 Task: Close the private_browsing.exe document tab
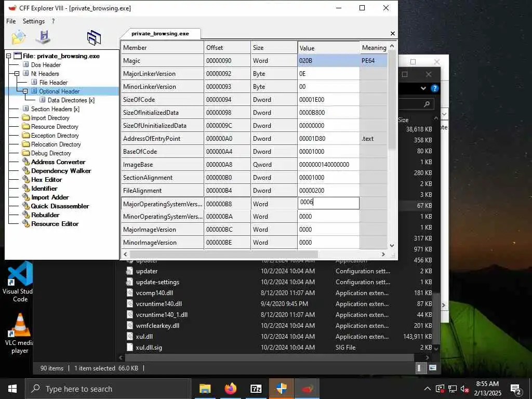[393, 34]
